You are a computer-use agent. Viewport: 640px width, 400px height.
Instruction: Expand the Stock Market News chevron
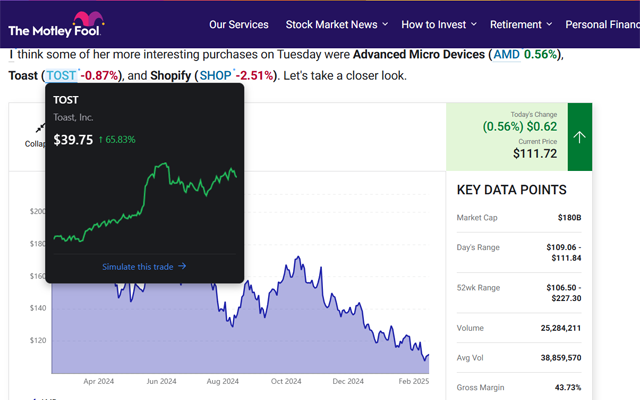(385, 24)
